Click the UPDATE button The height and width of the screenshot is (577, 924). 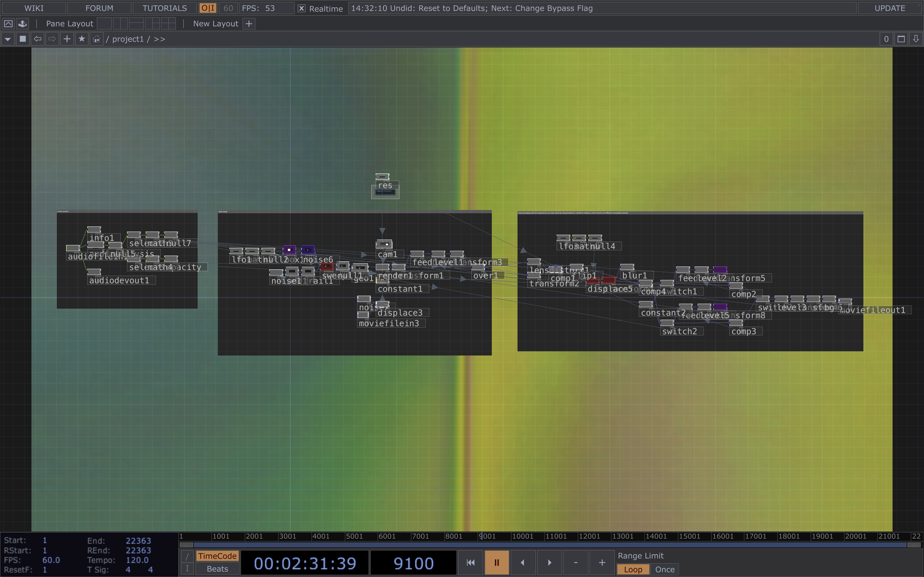[889, 8]
